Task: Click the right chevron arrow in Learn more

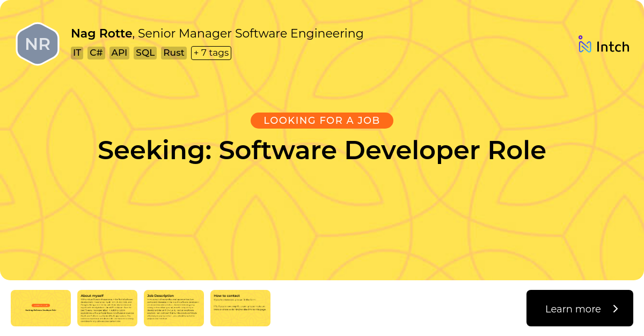Action: click(616, 309)
